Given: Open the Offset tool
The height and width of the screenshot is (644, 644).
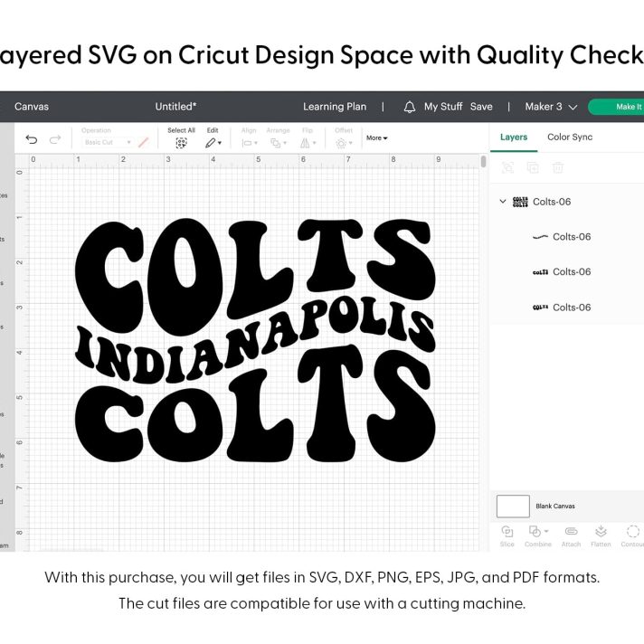Looking at the screenshot, I should click(344, 143).
